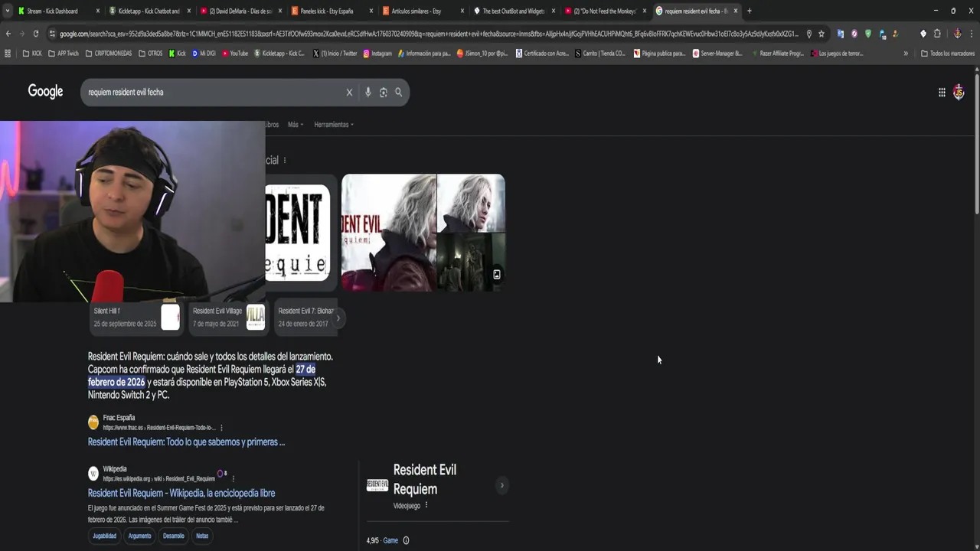Switch to the Stream - Kick Dashboard tab

(x=52, y=11)
